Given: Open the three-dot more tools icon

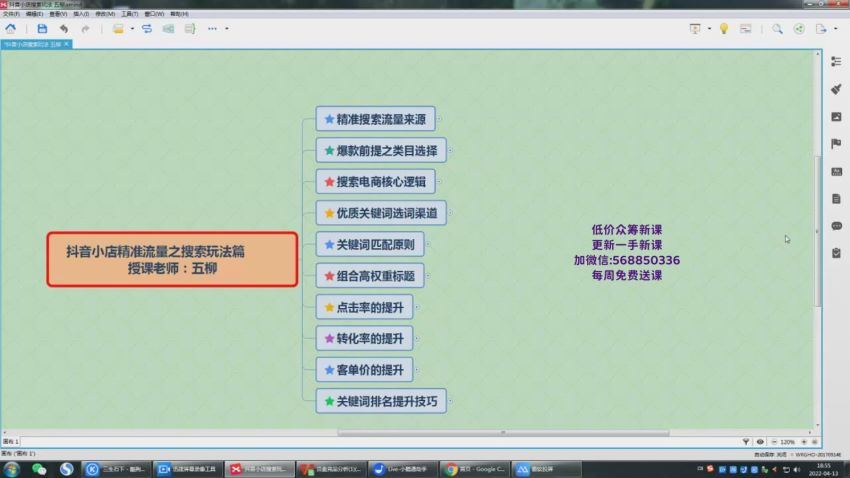Looking at the screenshot, I should pos(212,29).
